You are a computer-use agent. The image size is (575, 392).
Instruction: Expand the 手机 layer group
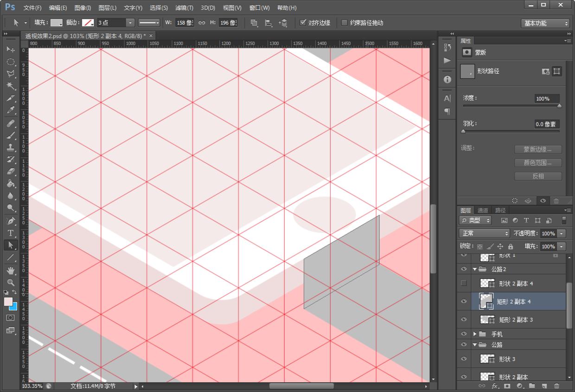click(x=475, y=334)
